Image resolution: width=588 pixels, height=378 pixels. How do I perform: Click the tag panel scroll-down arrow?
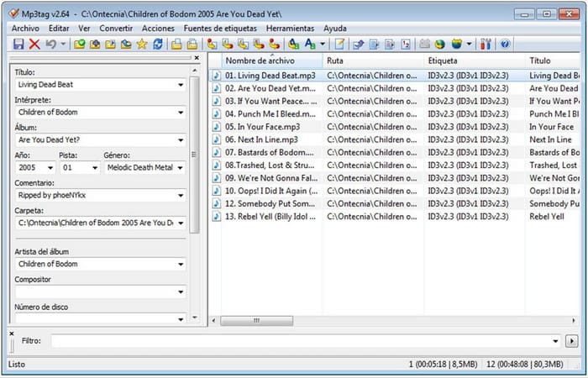coord(194,318)
